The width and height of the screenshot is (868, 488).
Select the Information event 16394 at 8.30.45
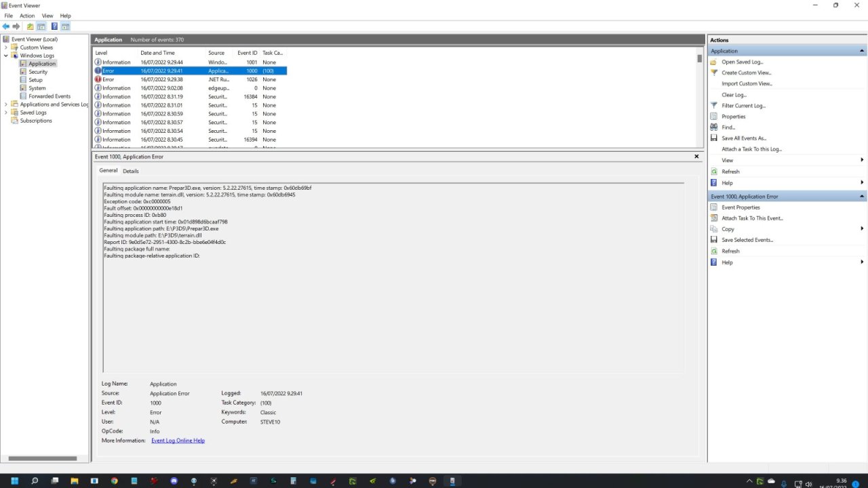[190, 140]
